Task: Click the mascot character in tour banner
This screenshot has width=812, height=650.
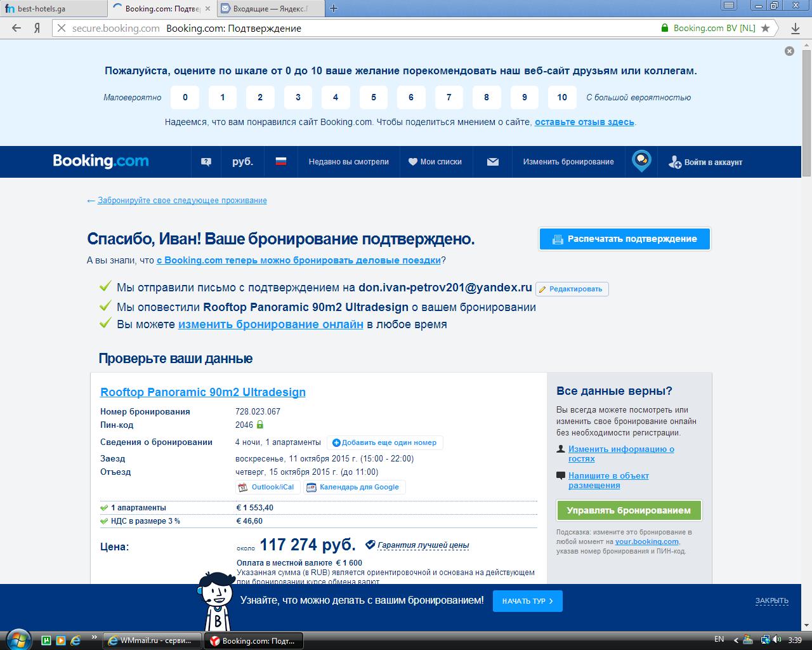Action: click(218, 602)
